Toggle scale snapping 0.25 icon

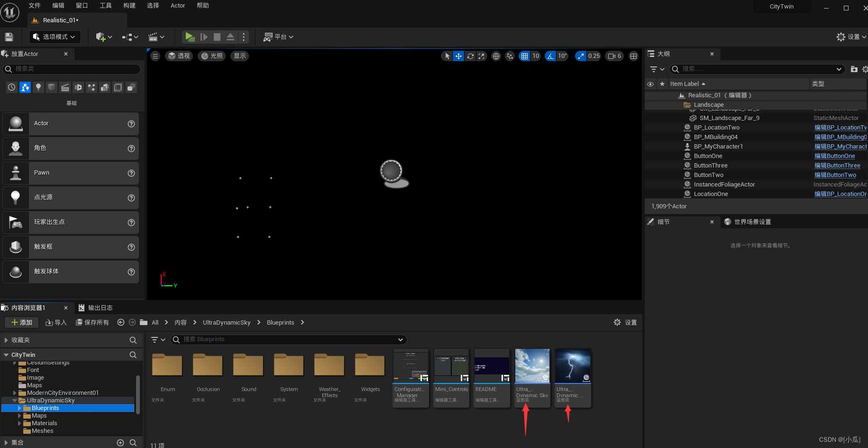581,56
